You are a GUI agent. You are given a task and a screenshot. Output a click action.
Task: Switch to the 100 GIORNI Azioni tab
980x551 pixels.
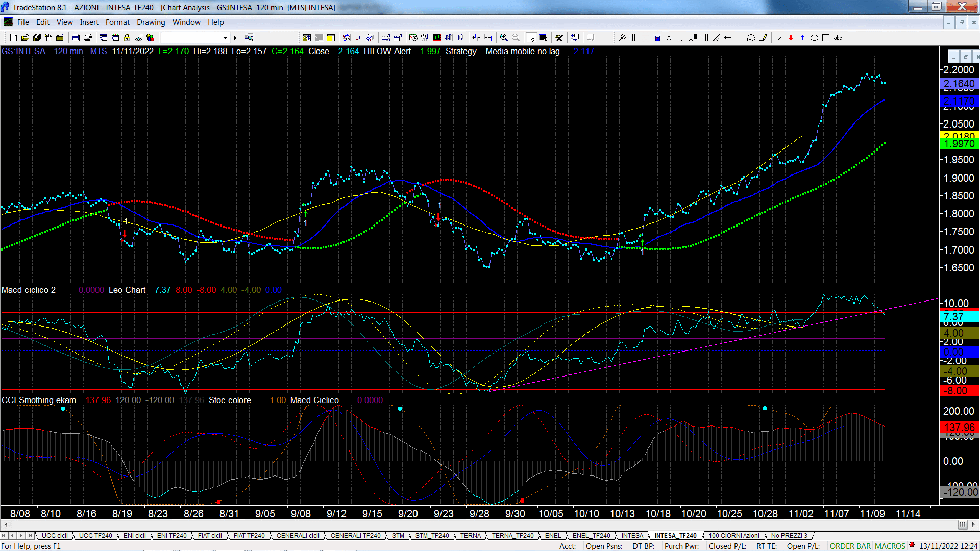[734, 535]
